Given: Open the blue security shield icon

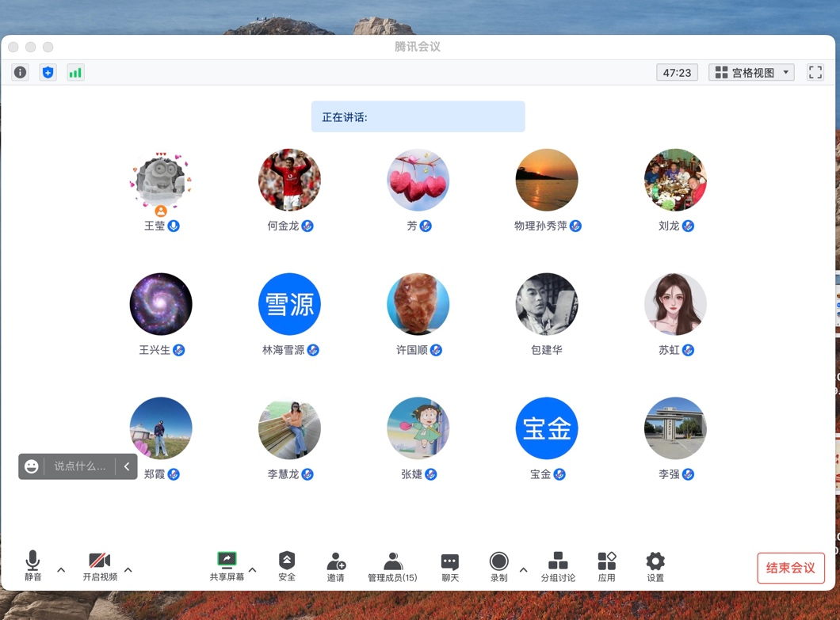Looking at the screenshot, I should (x=48, y=73).
